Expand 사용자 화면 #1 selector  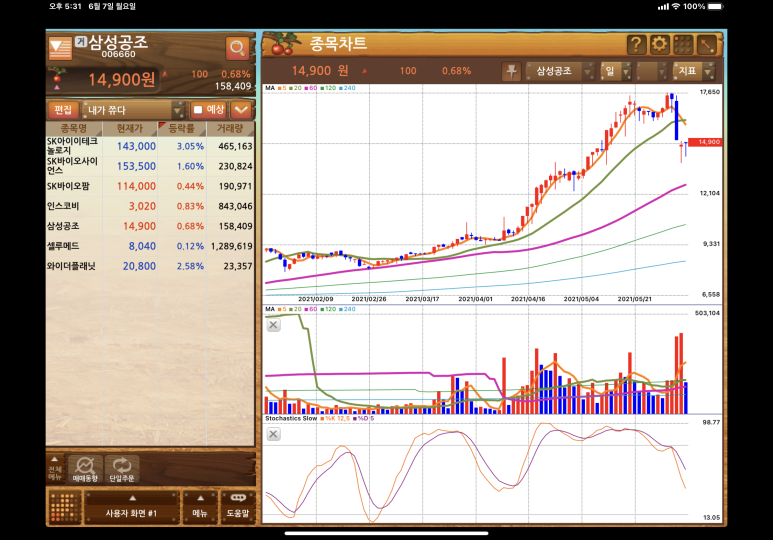(x=131, y=507)
